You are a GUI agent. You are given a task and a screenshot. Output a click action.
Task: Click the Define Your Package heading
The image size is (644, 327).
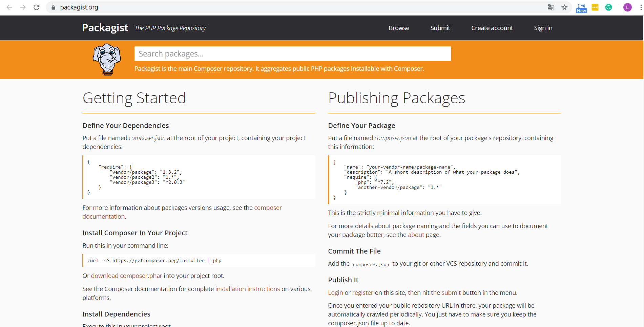(361, 126)
